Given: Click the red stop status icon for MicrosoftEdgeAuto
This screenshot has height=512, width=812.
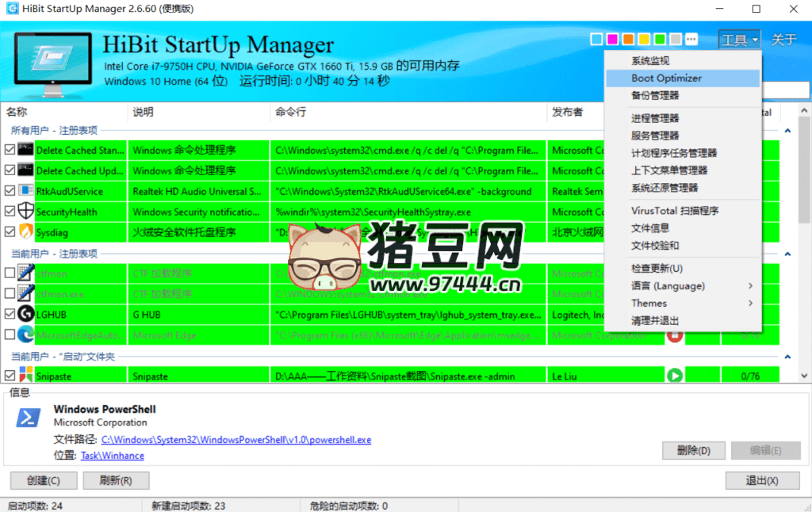Looking at the screenshot, I should 674,337.
